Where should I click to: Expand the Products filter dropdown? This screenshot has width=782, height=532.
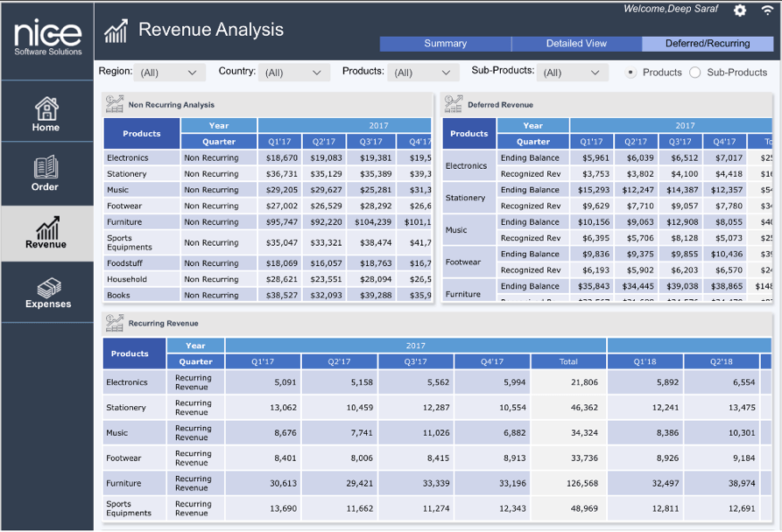coord(423,73)
